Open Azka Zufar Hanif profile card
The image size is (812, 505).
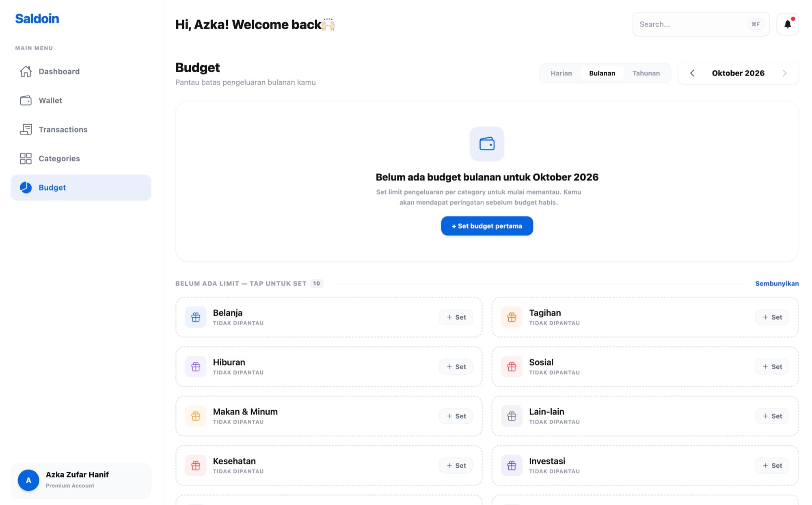click(81, 480)
